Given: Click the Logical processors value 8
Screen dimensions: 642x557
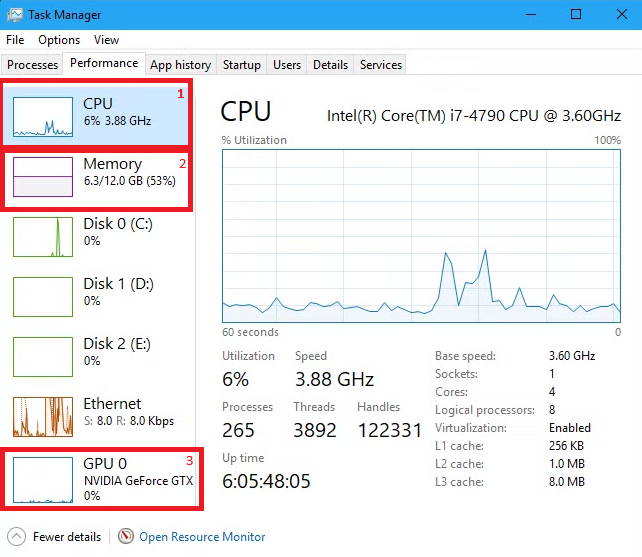Looking at the screenshot, I should click(552, 410).
